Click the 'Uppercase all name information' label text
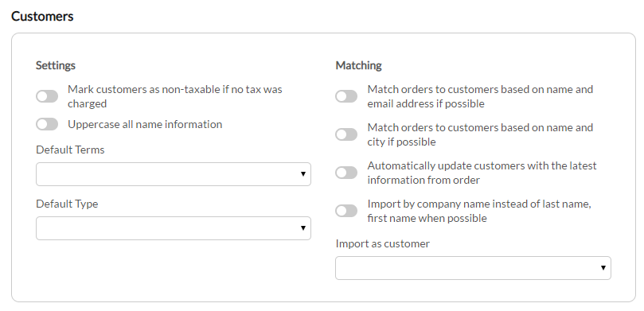 145,124
